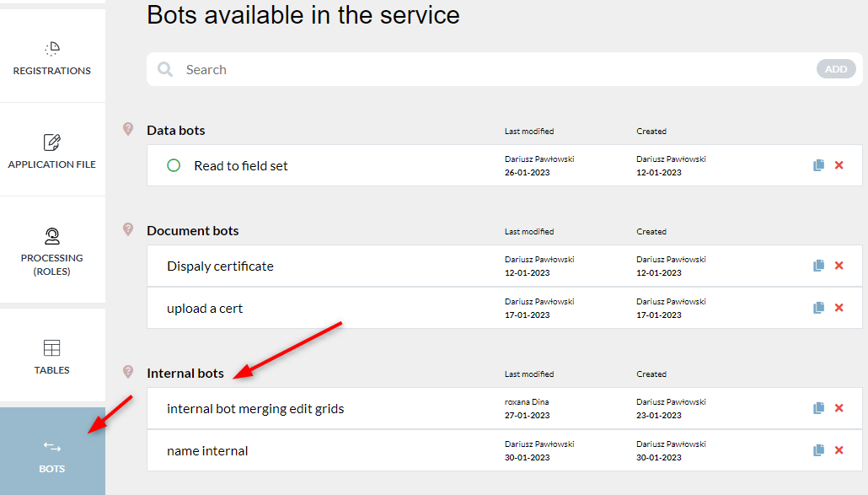The image size is (868, 495).
Task: Open the Registrations sidebar section
Action: coord(52,56)
